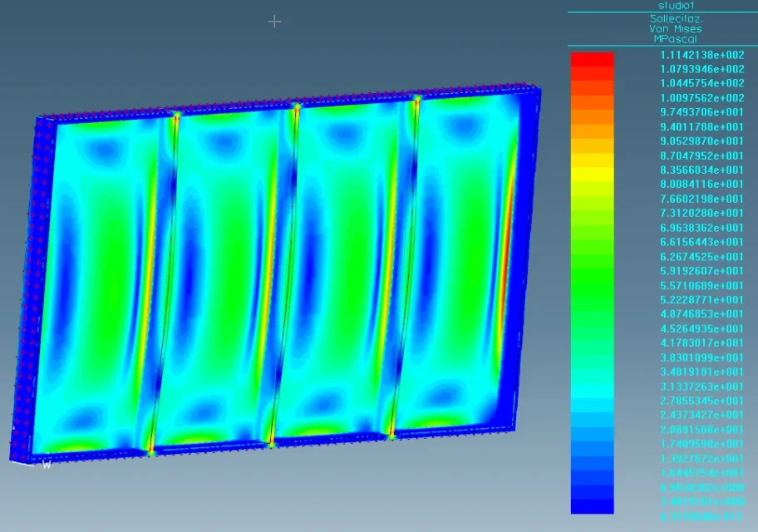Click the red swatch atop the color scale
The width and height of the screenshot is (758, 532).
click(592, 59)
